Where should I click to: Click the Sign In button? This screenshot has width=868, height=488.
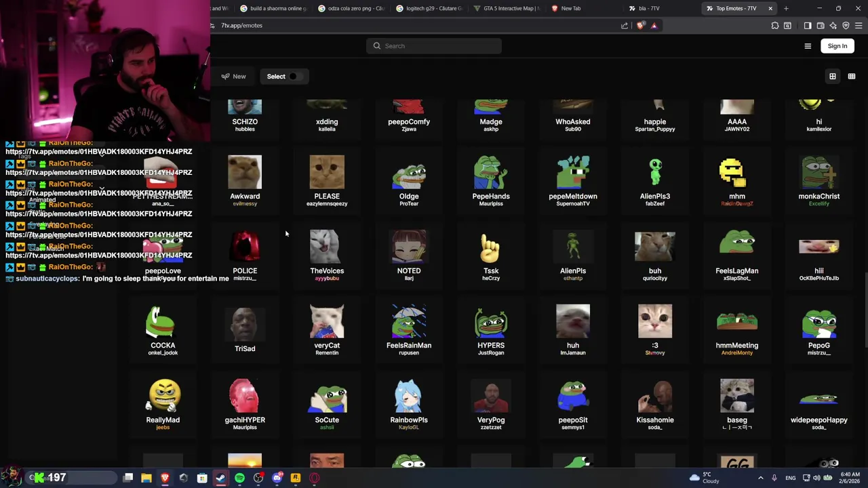(837, 46)
